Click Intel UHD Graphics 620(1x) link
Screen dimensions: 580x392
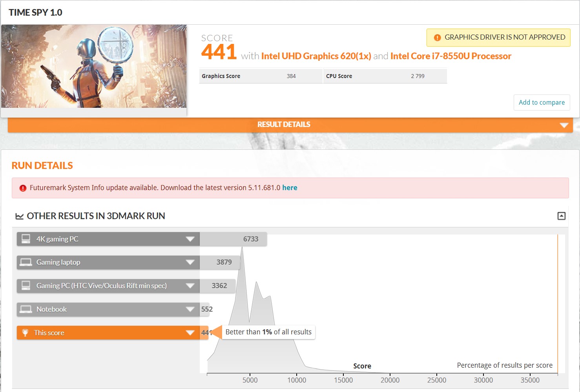click(x=316, y=56)
